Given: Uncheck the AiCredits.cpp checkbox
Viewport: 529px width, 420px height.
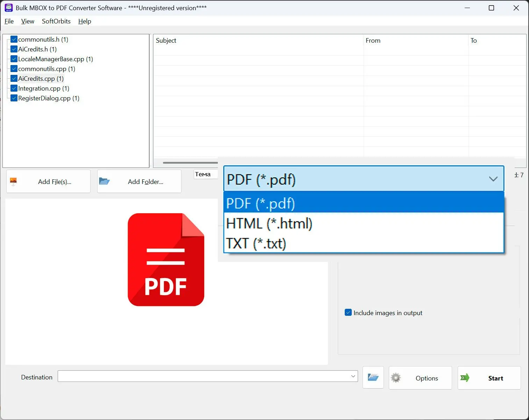Looking at the screenshot, I should (x=14, y=78).
